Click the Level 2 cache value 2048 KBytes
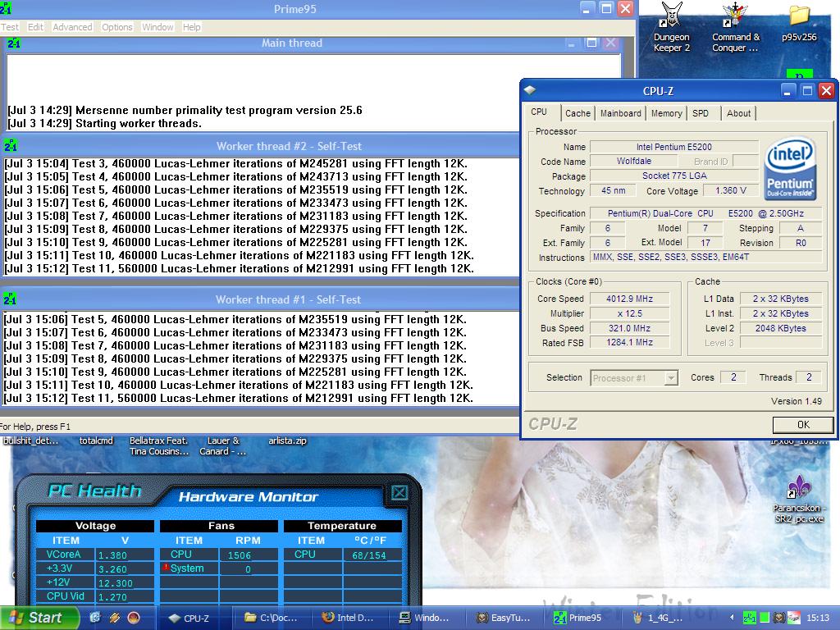 [781, 328]
